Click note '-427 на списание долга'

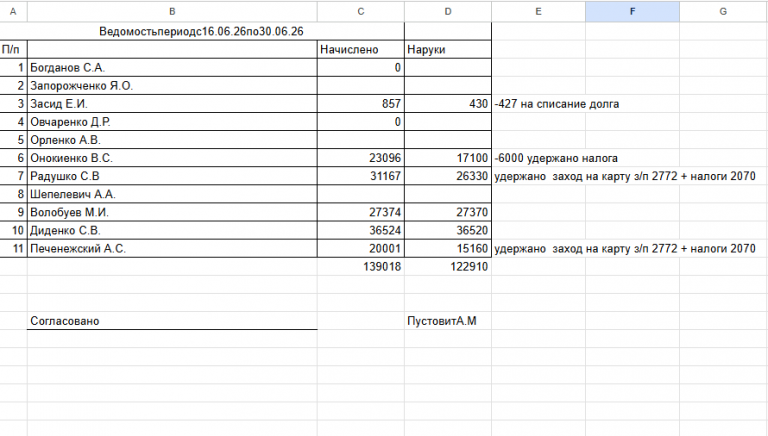(x=557, y=104)
